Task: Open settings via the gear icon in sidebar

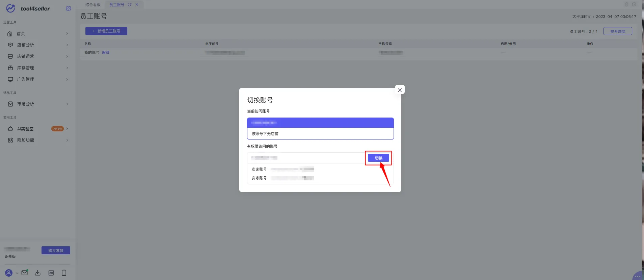Action: point(69,8)
